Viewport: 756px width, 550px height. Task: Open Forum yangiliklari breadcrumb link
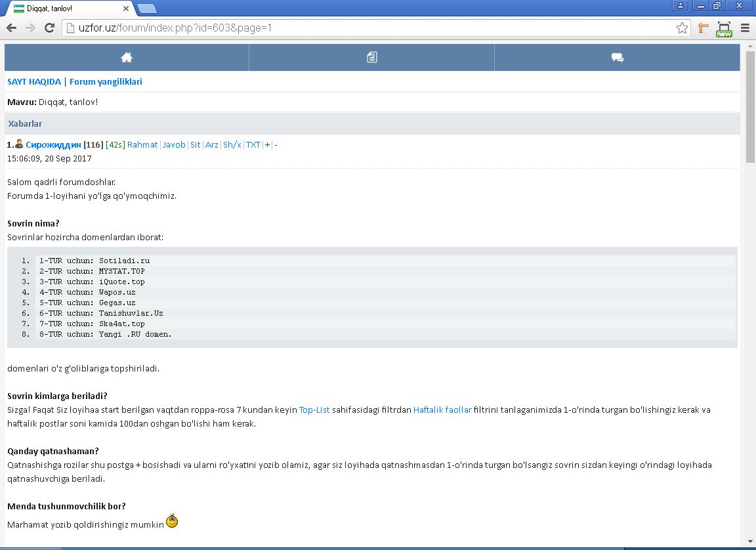pos(106,81)
